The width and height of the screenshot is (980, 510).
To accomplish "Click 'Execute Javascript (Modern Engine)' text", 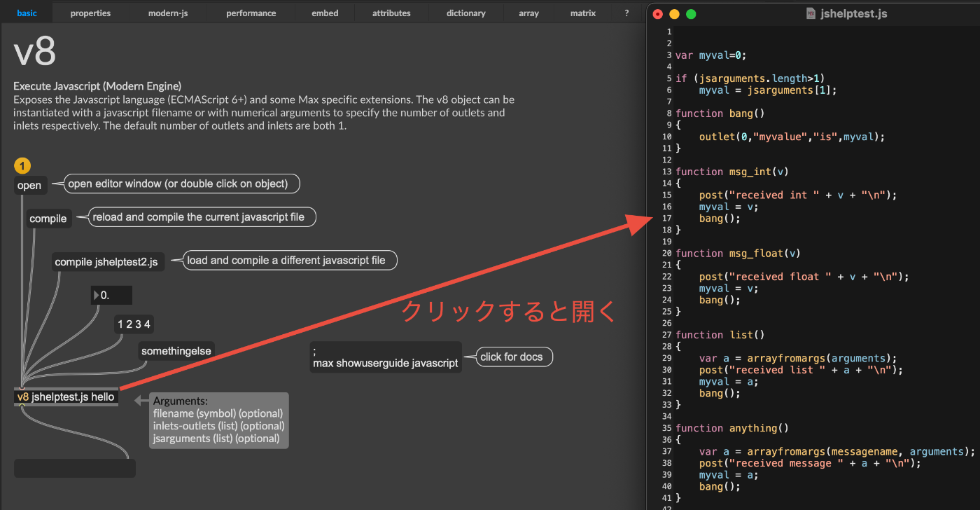I will [97, 86].
